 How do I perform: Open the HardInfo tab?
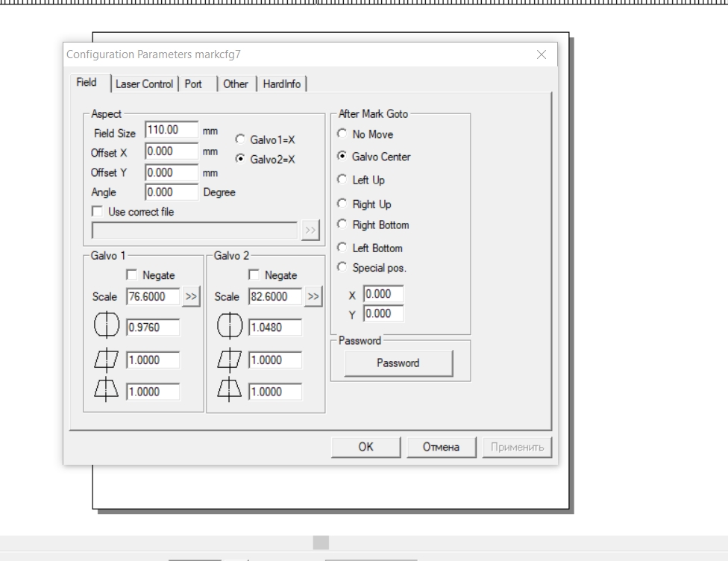pos(282,84)
